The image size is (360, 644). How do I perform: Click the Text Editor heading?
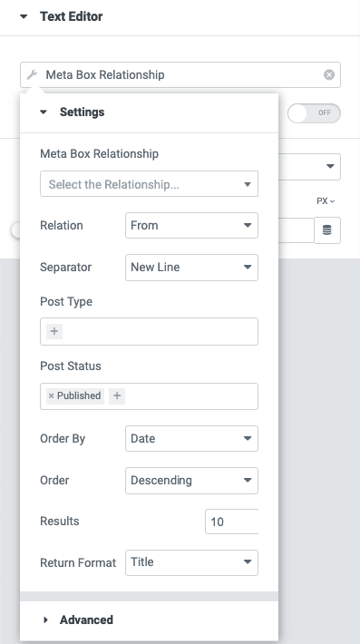[71, 16]
